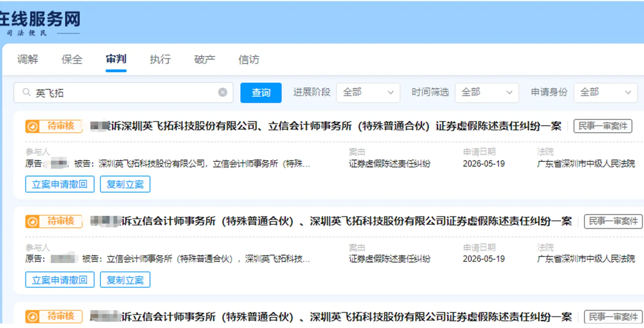
Task: Click second case date 2026-05-19
Action: [x=484, y=259]
